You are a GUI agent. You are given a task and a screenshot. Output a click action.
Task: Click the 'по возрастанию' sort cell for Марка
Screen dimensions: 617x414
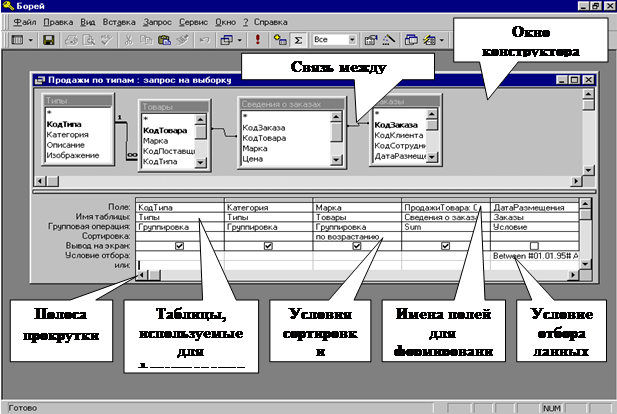coord(345,237)
